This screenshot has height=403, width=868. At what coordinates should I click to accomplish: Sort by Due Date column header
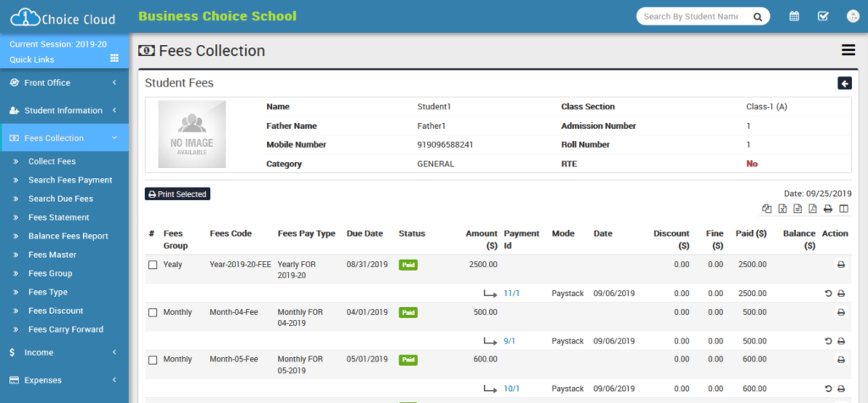[364, 233]
